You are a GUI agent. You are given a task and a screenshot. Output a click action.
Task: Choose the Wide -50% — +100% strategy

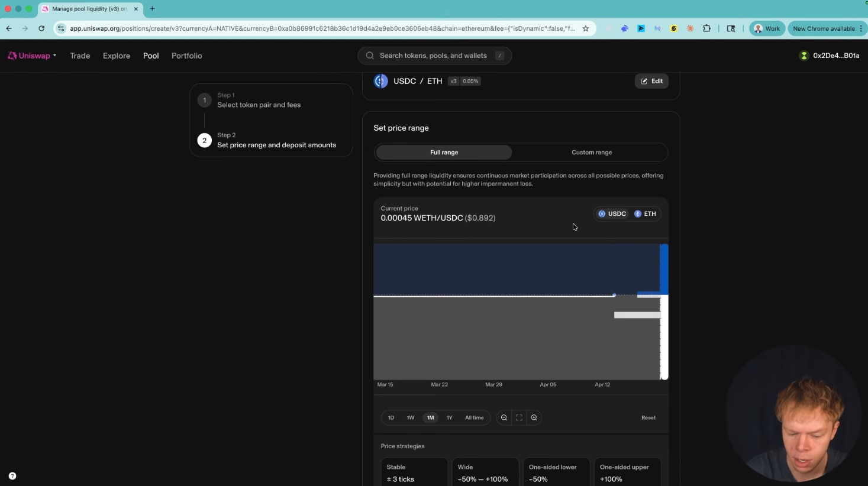(x=485, y=473)
